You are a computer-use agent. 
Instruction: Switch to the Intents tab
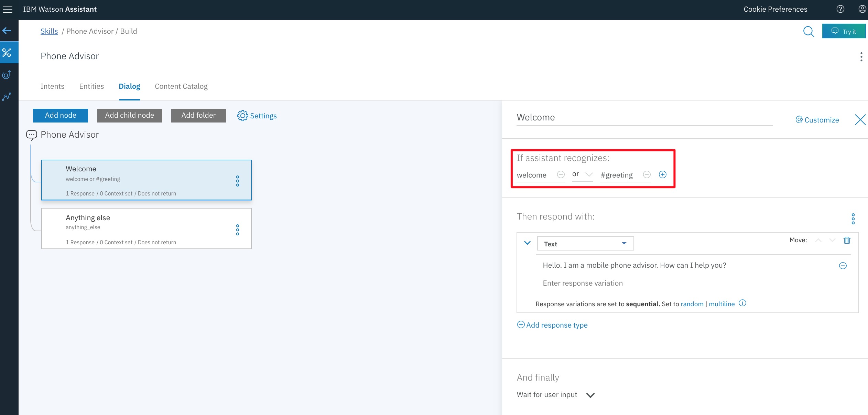[x=52, y=86]
